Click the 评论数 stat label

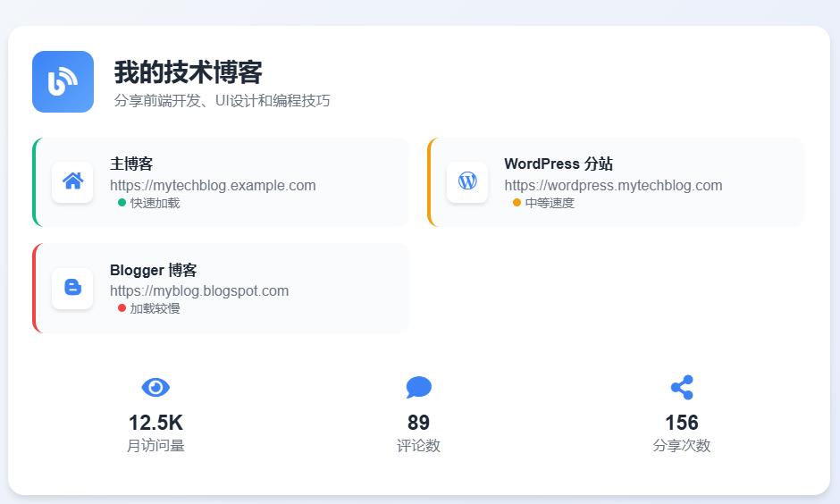418,445
